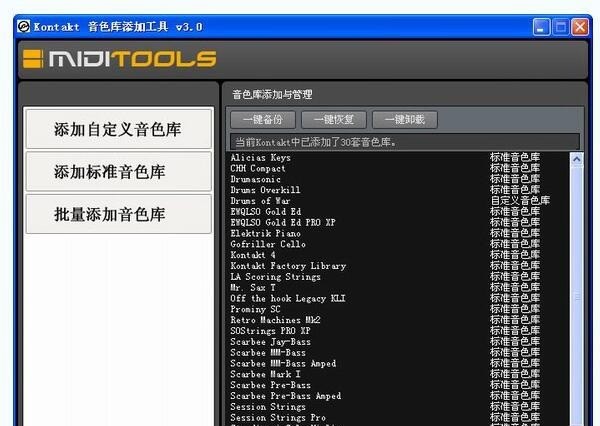Click the 一键卸载 button

pyautogui.click(x=405, y=120)
